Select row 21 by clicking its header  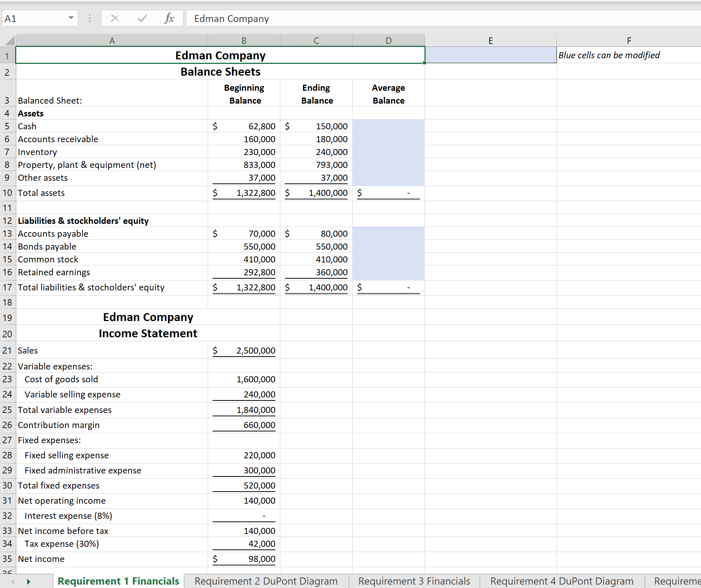point(7,350)
